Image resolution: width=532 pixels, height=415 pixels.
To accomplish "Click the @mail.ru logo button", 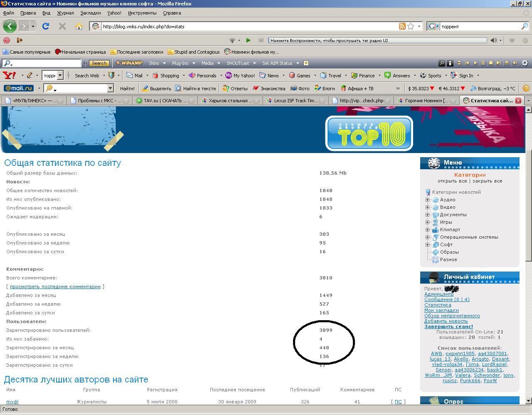I will coord(18,88).
